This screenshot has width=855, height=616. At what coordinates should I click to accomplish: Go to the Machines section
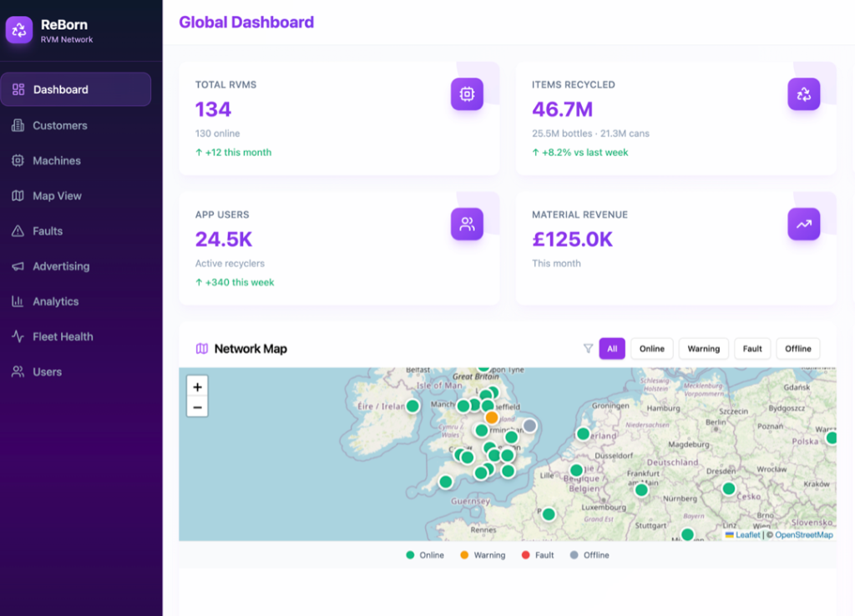click(x=76, y=160)
